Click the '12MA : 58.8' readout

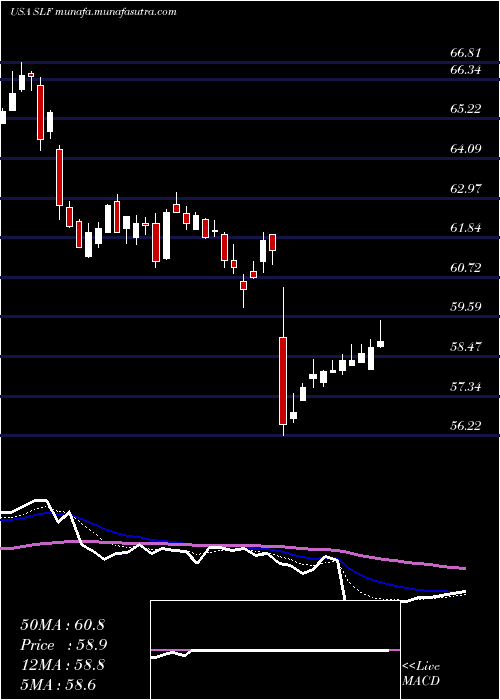pyautogui.click(x=62, y=665)
